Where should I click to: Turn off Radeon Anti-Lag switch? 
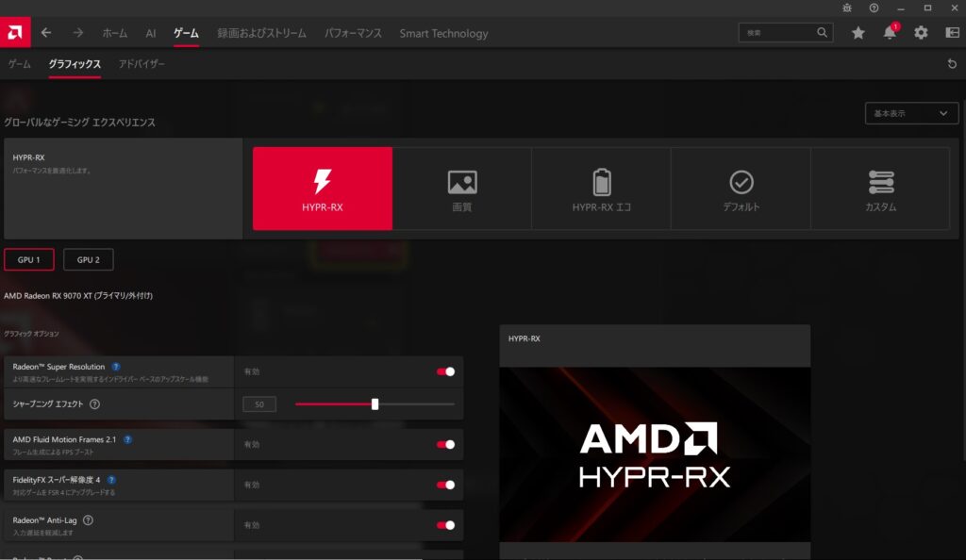coord(445,525)
